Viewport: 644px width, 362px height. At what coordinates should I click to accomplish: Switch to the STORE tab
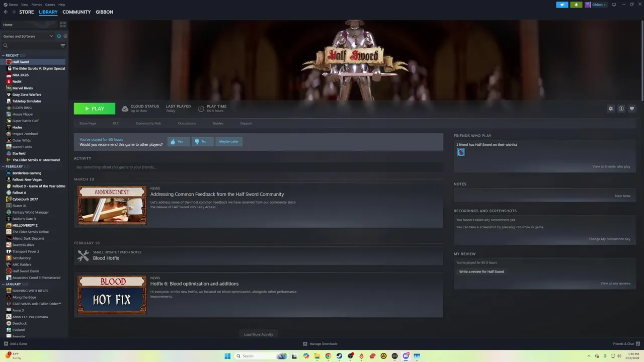point(27,12)
